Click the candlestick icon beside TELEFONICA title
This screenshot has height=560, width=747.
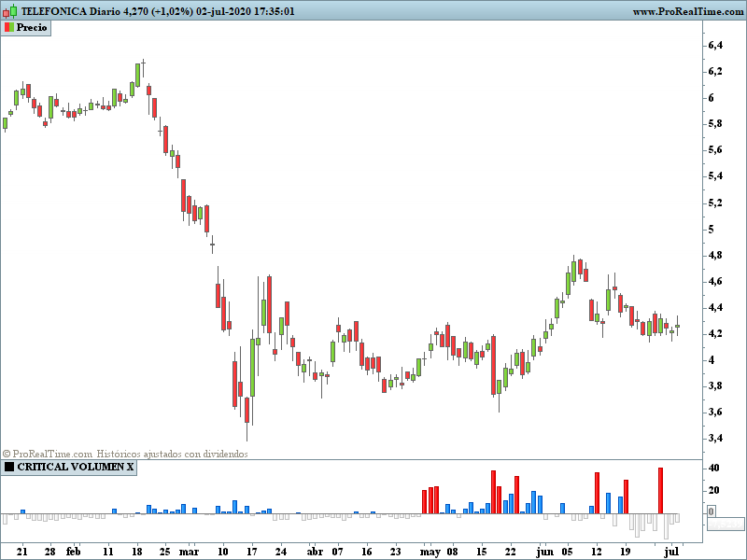point(10,11)
